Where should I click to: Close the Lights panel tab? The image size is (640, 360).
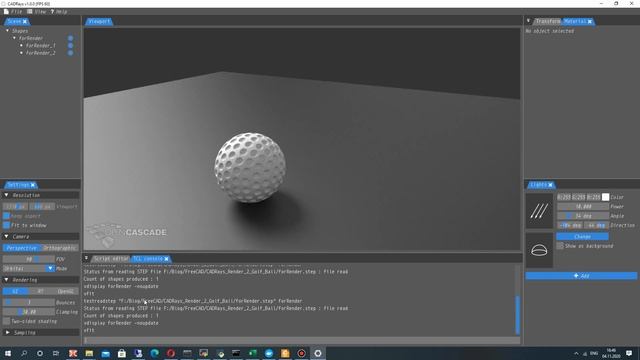pos(550,185)
